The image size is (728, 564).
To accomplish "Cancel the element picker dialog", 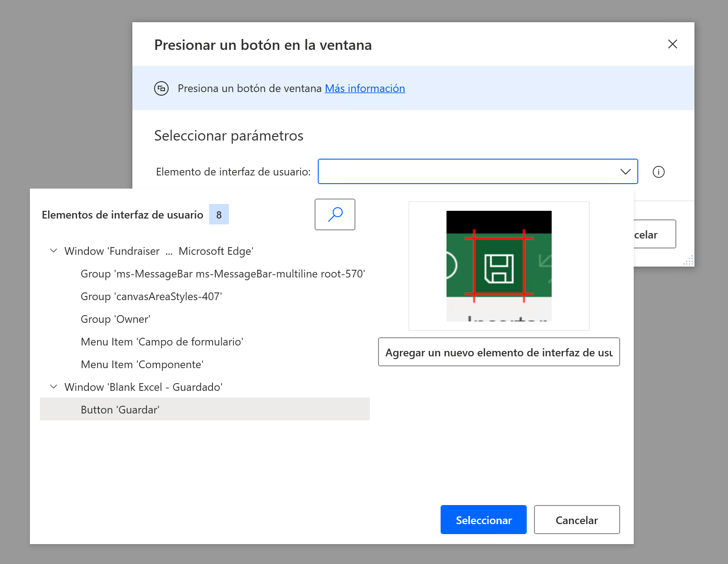I will 577,520.
